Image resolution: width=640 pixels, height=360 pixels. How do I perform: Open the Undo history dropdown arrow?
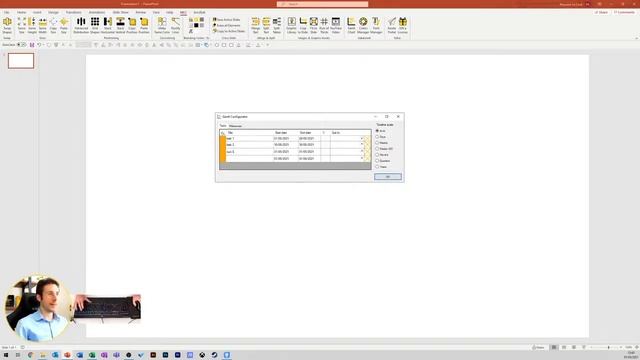click(44, 45)
